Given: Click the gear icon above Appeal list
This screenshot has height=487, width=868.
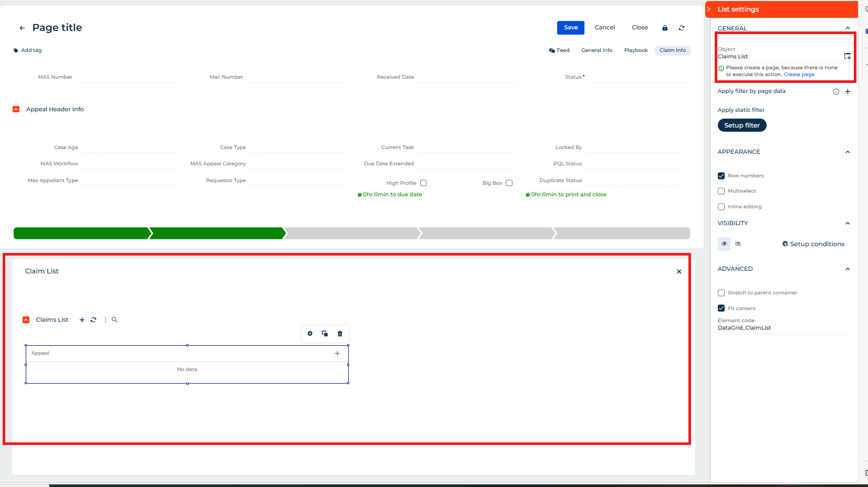Looking at the screenshot, I should click(x=310, y=334).
